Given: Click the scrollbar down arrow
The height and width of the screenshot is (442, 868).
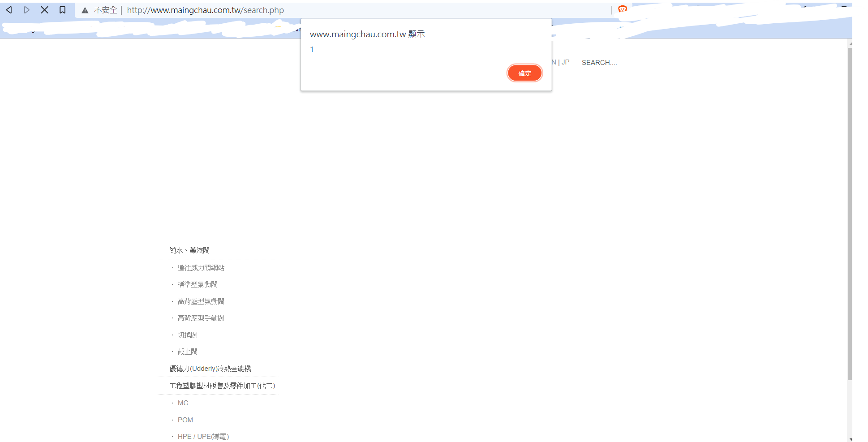Looking at the screenshot, I should (x=850, y=439).
